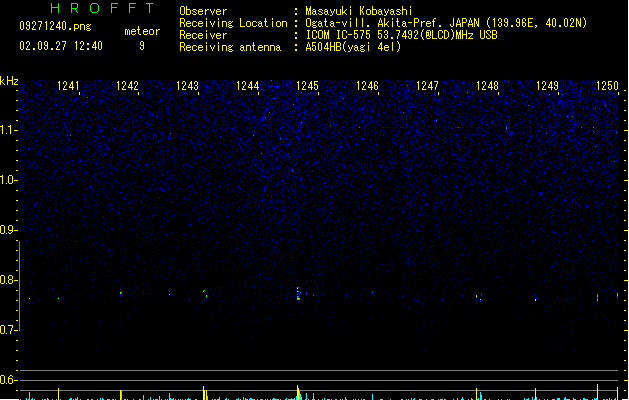Click the 1247 time marker
629x400 pixels.
[427, 86]
